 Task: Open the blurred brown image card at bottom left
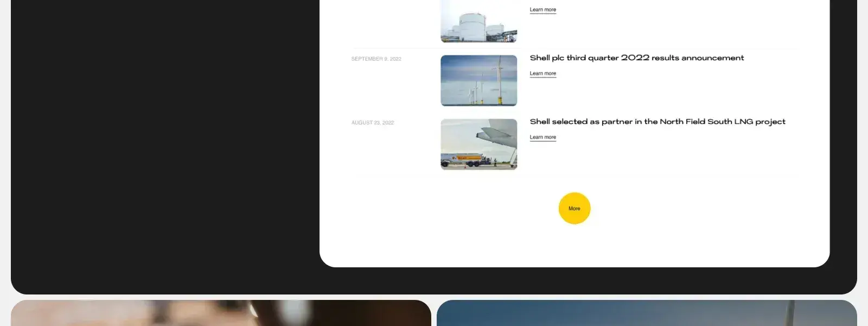[221, 313]
